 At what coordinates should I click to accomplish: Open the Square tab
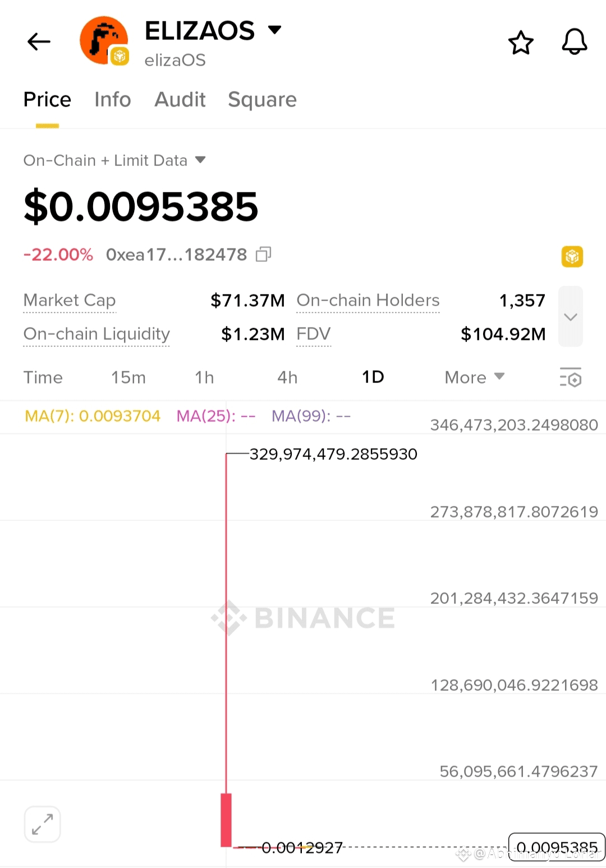click(x=262, y=100)
